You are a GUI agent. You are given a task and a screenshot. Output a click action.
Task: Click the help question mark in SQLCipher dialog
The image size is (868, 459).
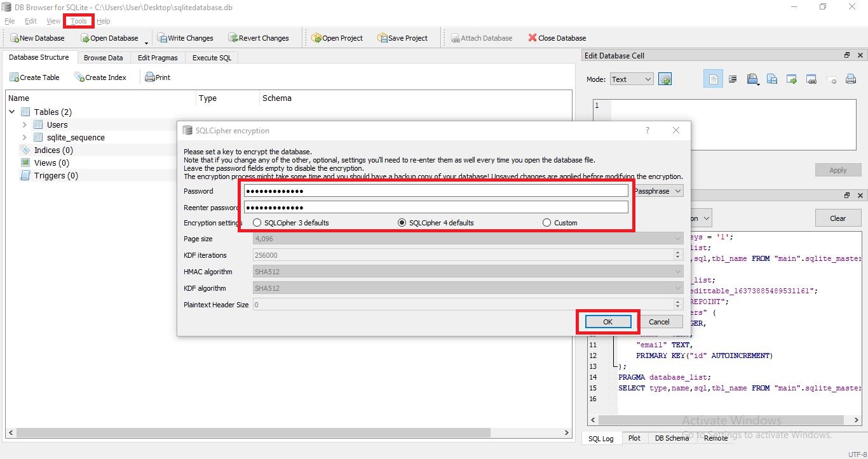click(x=648, y=130)
